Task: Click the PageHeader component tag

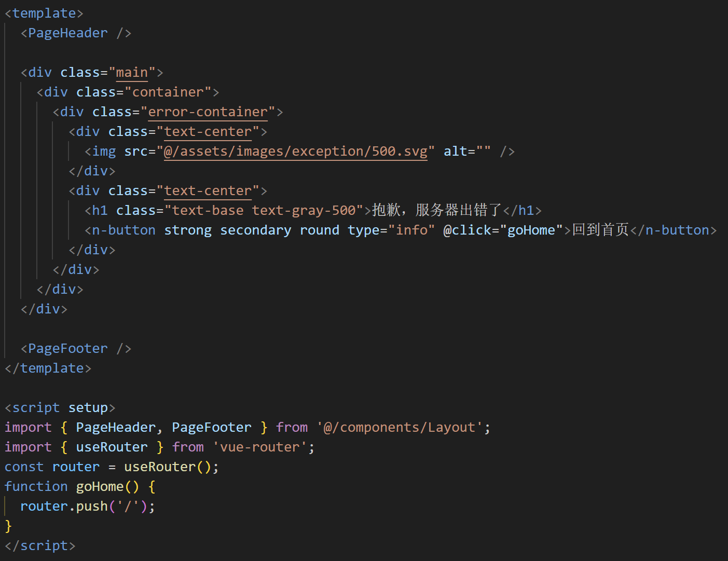Action: (x=76, y=33)
